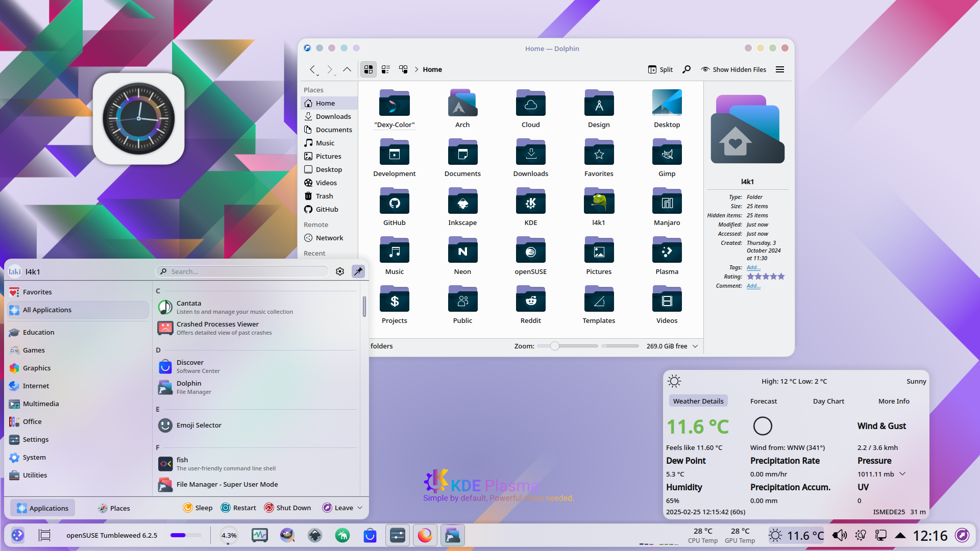The width and height of the screenshot is (980, 551).
Task: Launch Cantata from application list
Action: [257, 307]
